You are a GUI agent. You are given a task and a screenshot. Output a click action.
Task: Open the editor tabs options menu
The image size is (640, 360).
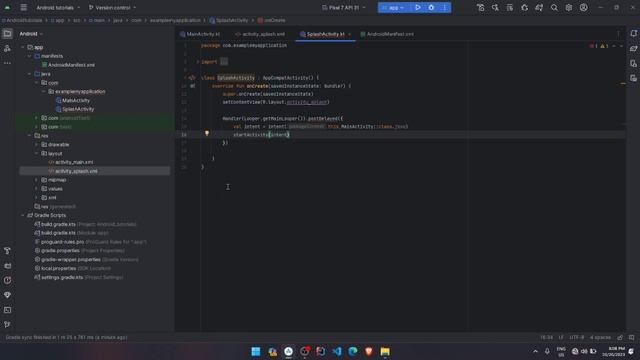pyautogui.click(x=618, y=34)
